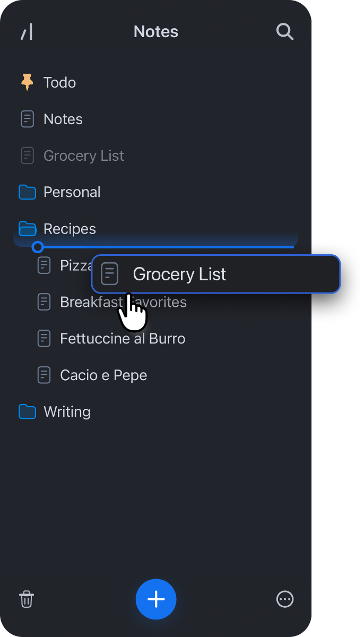Open the more options ellipsis menu
Image resolution: width=364 pixels, height=637 pixels.
[x=285, y=599]
